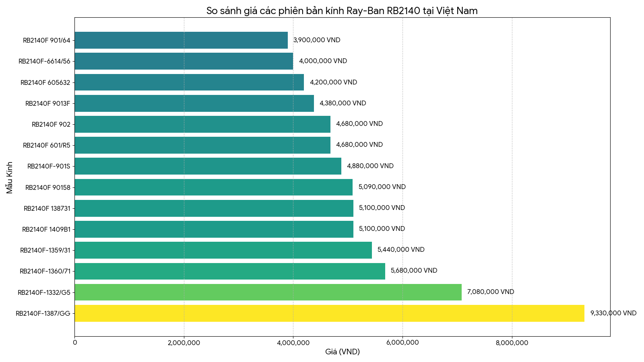This screenshot has height=362, width=644.
Task: Click the RB2140F 605632 model label
Action: point(45,82)
